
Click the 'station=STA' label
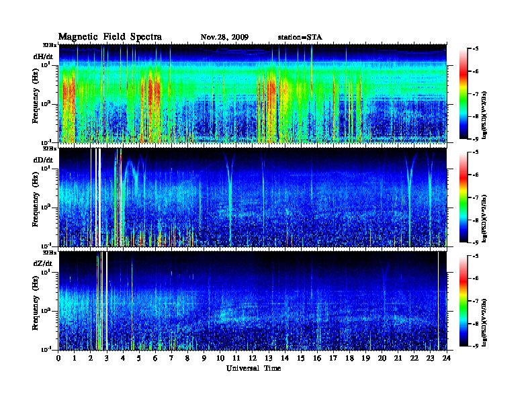click(x=300, y=38)
